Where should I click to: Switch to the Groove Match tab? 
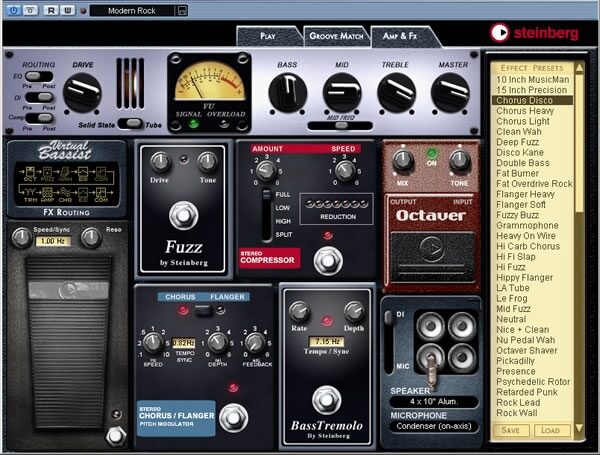click(336, 36)
